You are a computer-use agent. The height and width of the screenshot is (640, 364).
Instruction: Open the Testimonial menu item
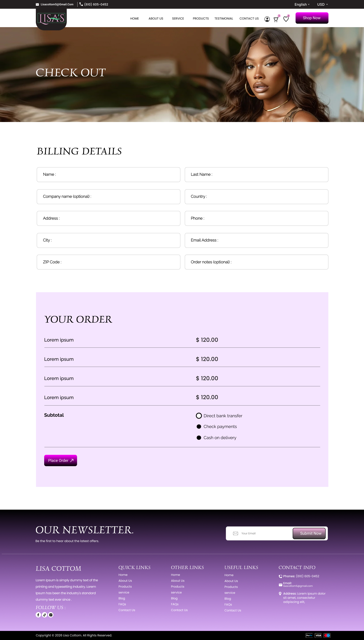tap(224, 19)
